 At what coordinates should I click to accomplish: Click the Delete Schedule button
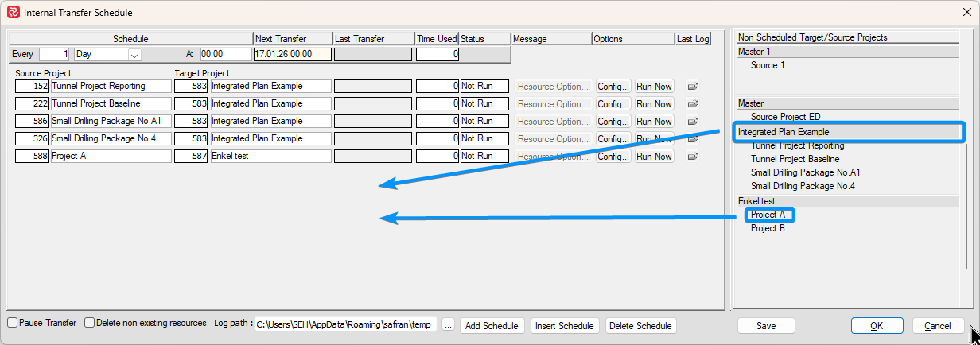641,325
